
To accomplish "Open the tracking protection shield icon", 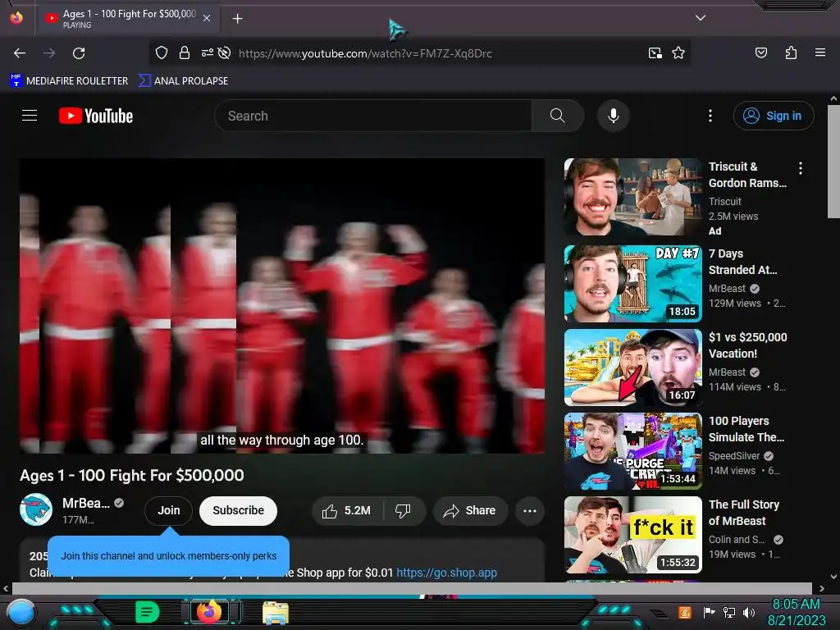I will [x=162, y=52].
